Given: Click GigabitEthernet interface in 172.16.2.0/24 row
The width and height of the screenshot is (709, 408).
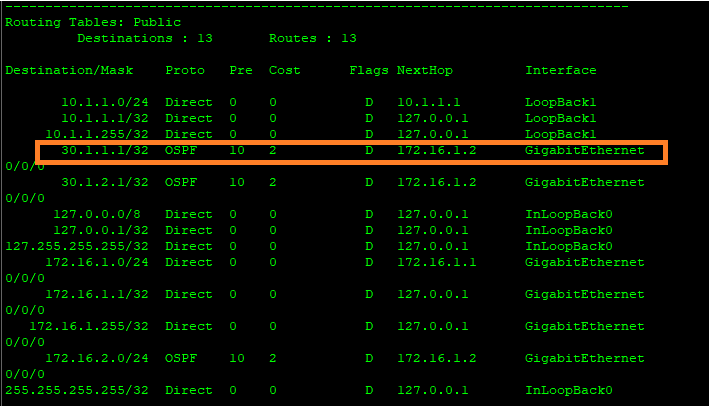Looking at the screenshot, I should tap(585, 359).
